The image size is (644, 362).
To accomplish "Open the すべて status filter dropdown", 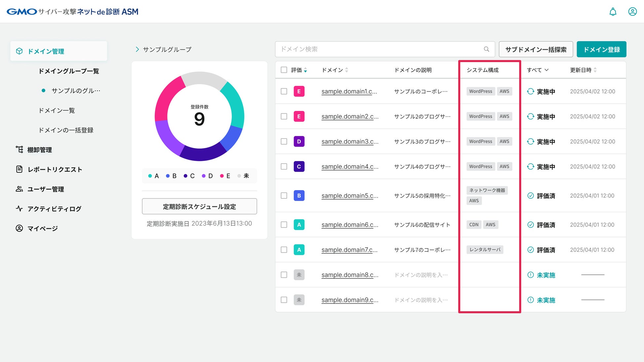I will [537, 70].
